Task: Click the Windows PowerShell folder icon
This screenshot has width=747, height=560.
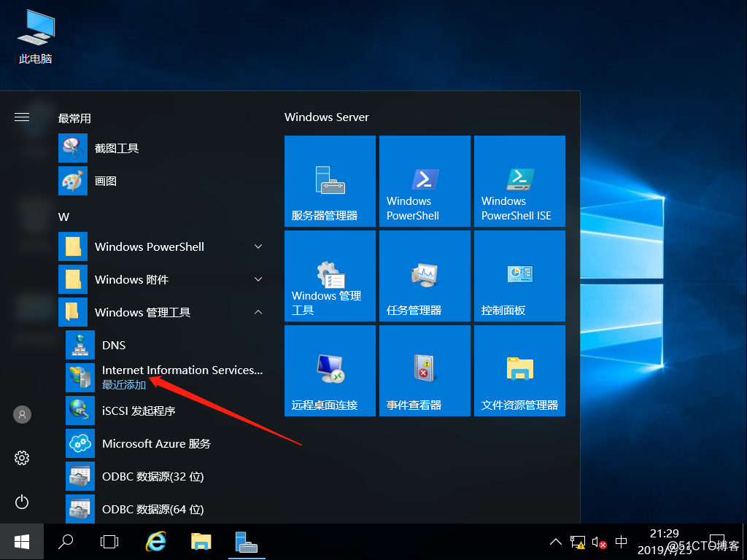Action: click(73, 246)
